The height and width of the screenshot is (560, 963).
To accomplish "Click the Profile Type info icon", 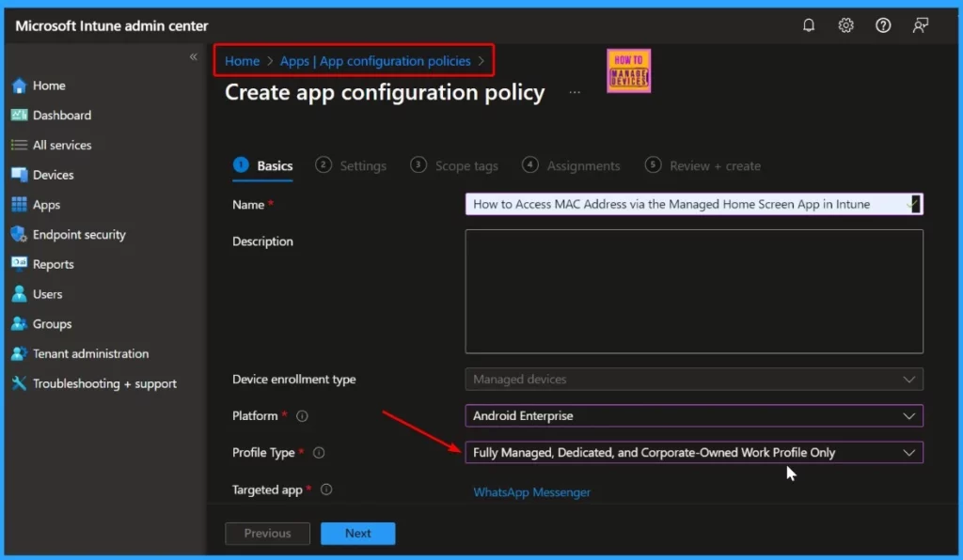I will point(319,453).
